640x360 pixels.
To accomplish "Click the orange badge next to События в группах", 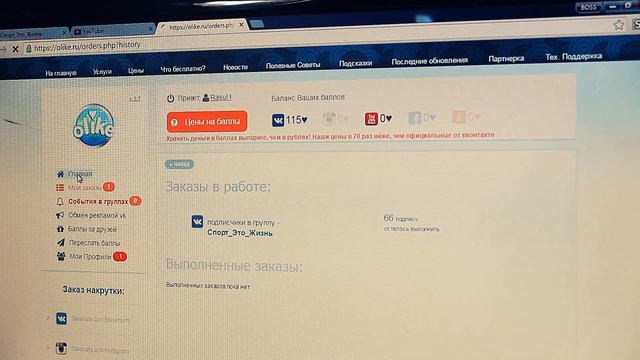I will click(135, 201).
